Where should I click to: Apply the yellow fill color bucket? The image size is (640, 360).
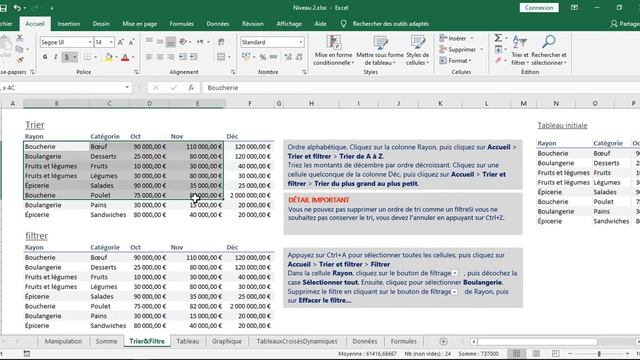(108, 57)
